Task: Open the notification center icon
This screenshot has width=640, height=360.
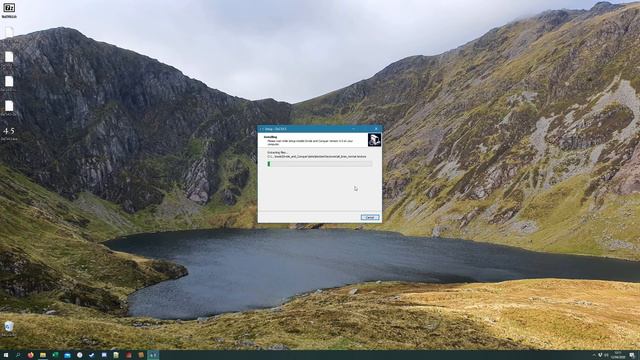Action: tap(632, 355)
